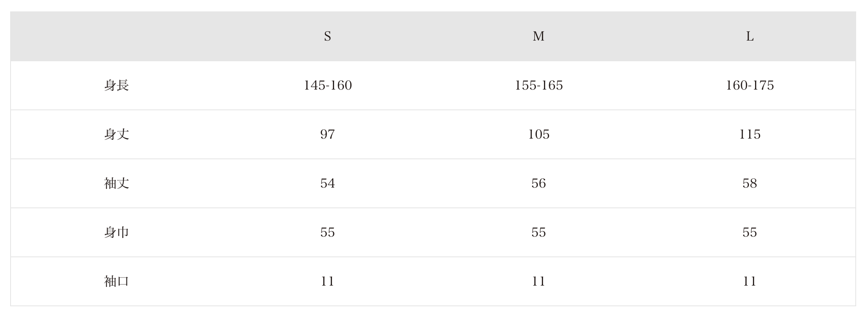Click the 袖口 value for size S
The width and height of the screenshot is (868, 316).
coord(327,282)
